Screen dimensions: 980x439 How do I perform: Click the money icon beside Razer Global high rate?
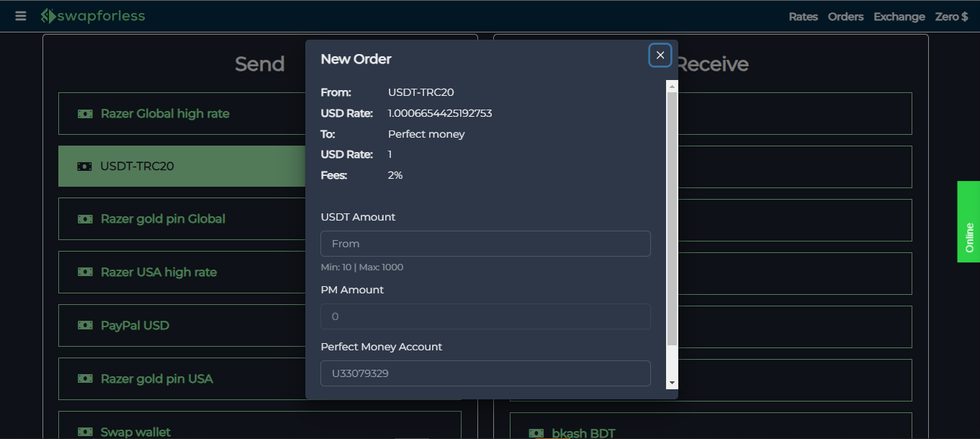pyautogui.click(x=85, y=114)
